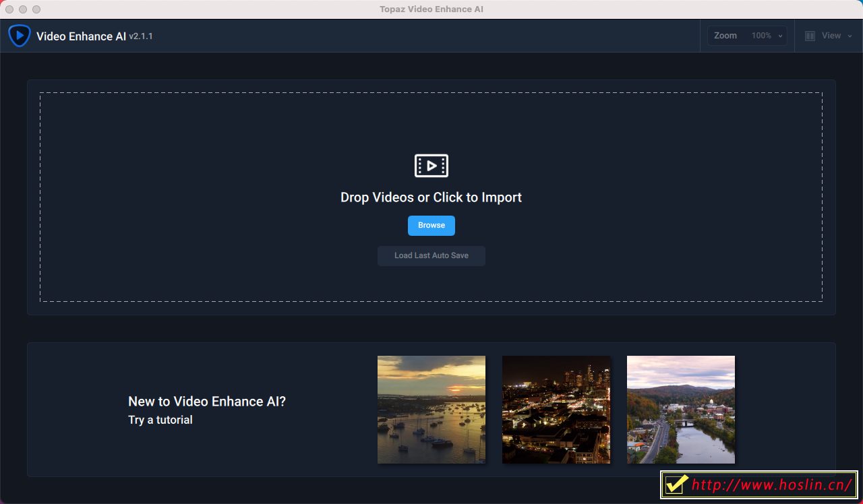Viewport: 863px width, 504px height.
Task: Open the night city skyline tutorial thumbnail
Action: [x=556, y=410]
